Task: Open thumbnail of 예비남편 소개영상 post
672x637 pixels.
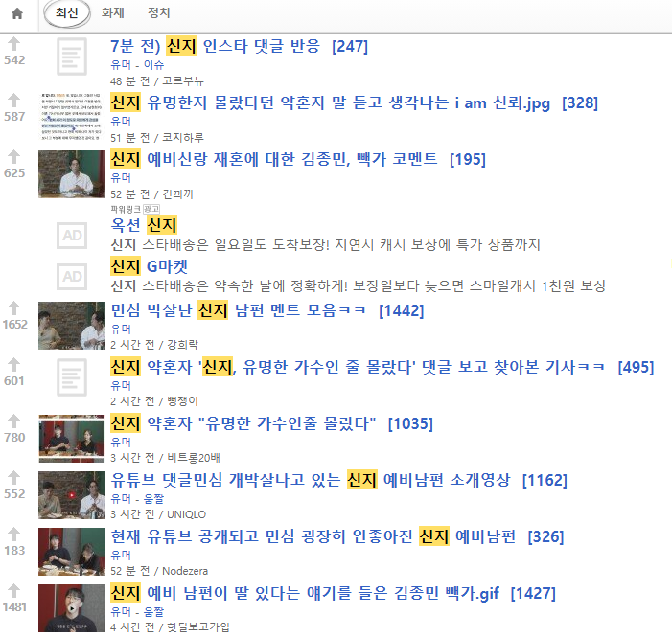Action: click(x=71, y=494)
